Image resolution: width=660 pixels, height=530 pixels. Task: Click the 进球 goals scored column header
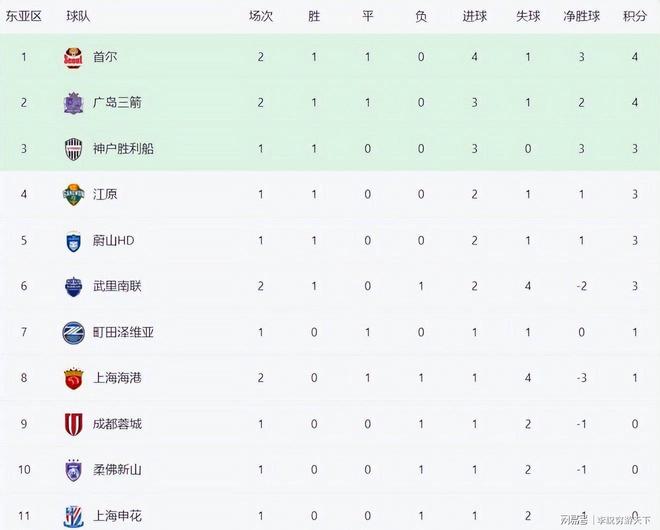474,17
